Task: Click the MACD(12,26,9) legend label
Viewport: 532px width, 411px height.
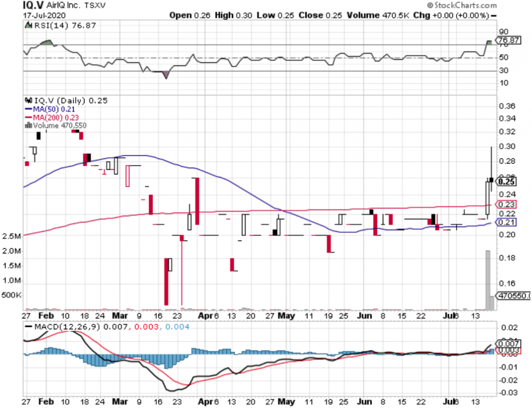Action: (67, 327)
